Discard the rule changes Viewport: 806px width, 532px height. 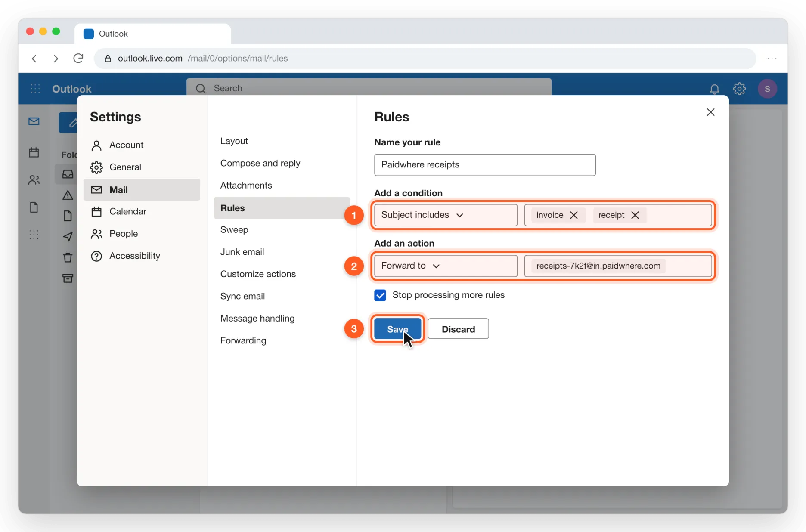coord(458,329)
